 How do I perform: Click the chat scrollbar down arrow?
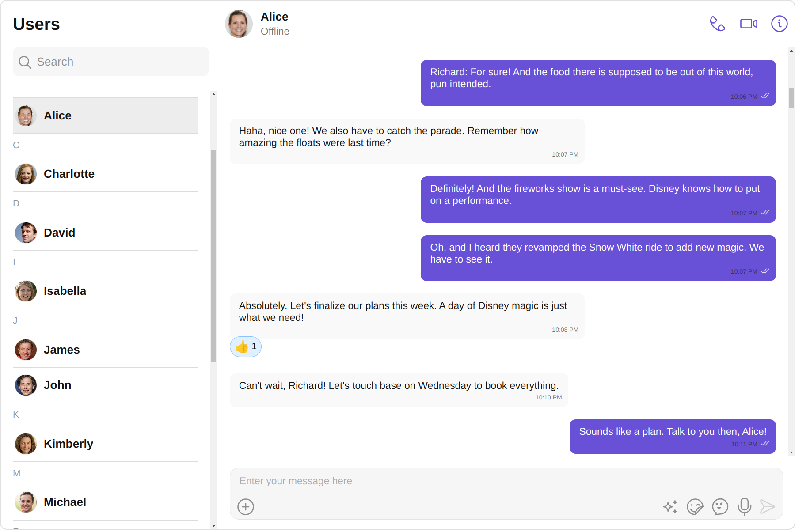[x=791, y=452]
